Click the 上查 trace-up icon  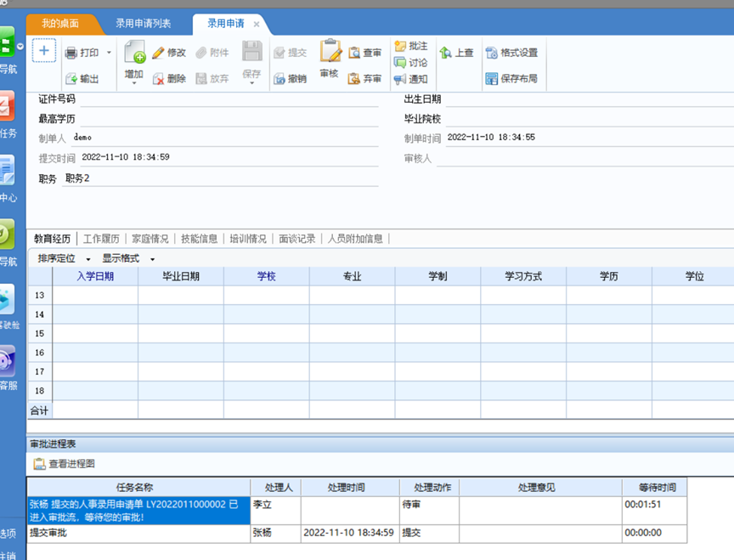(x=446, y=53)
